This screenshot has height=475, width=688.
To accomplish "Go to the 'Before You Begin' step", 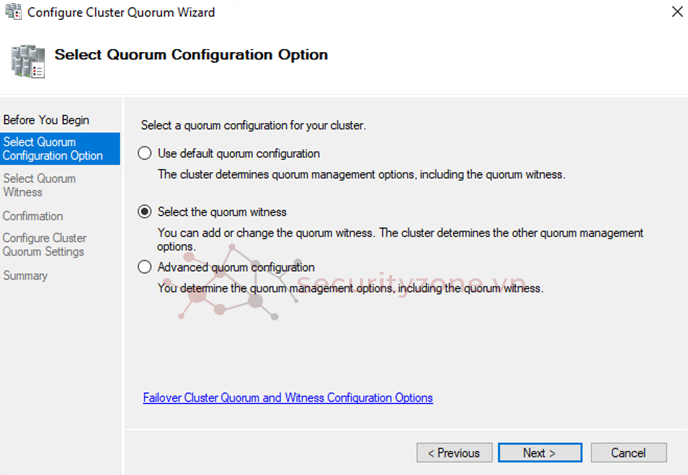I will [x=46, y=120].
